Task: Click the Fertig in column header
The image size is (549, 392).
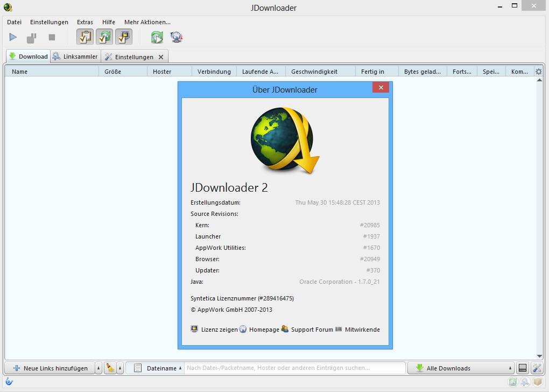Action: [x=377, y=72]
